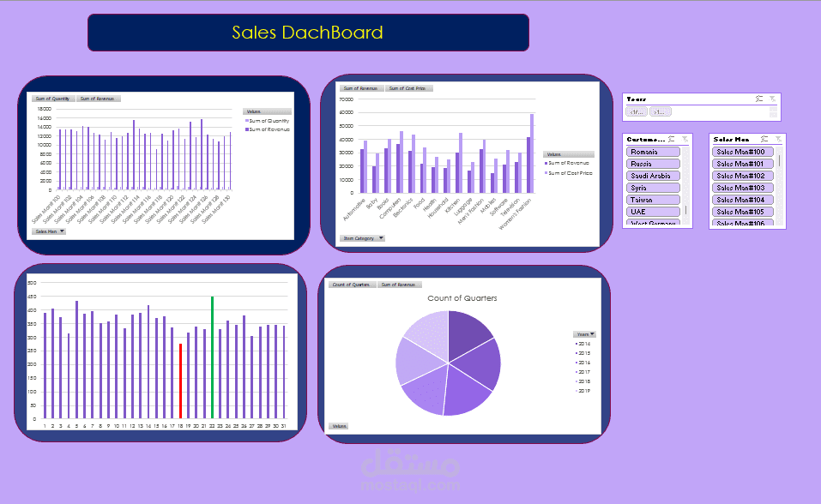Viewport: 821px width, 504px height.
Task: Select Sales Man#100 in the Sales Man slicer
Action: tap(743, 152)
